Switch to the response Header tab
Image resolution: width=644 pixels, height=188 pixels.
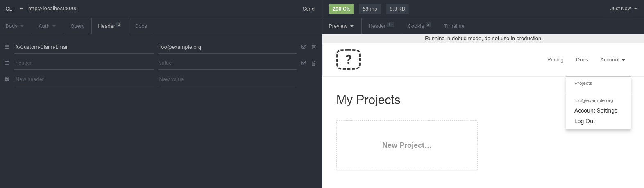point(381,26)
